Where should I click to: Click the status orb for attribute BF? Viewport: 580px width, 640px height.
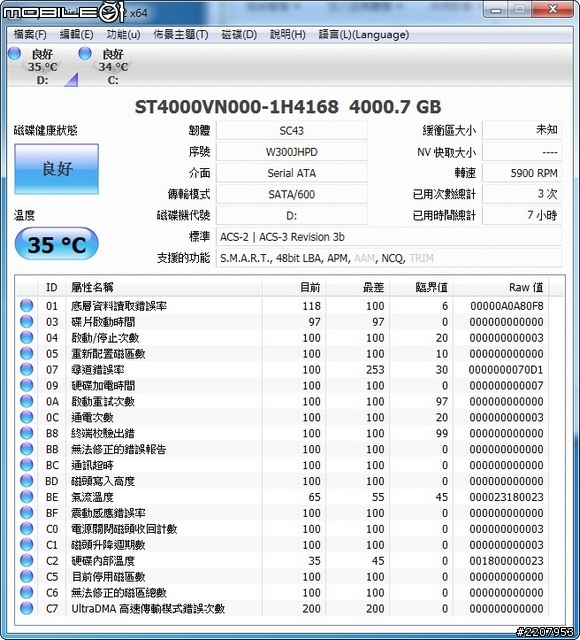point(27,513)
